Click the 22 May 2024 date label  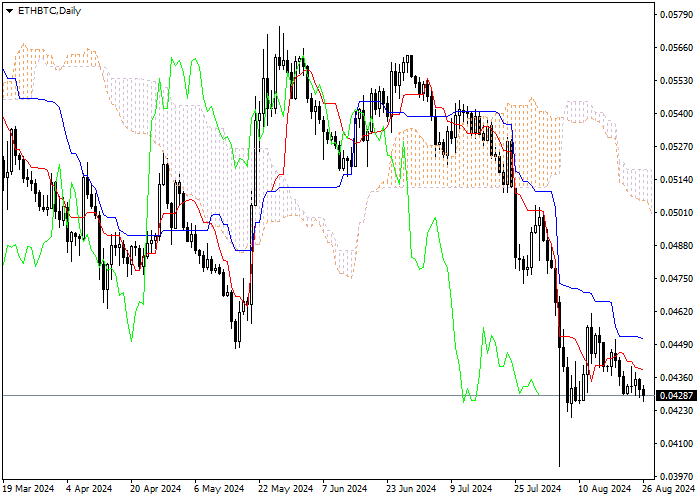click(x=286, y=489)
